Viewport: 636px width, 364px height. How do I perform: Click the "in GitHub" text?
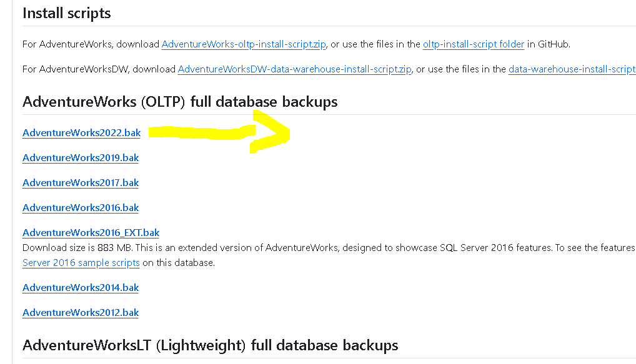548,44
